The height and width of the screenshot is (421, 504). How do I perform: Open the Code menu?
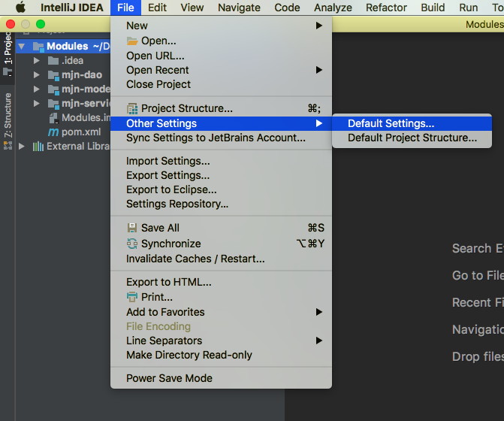(287, 8)
